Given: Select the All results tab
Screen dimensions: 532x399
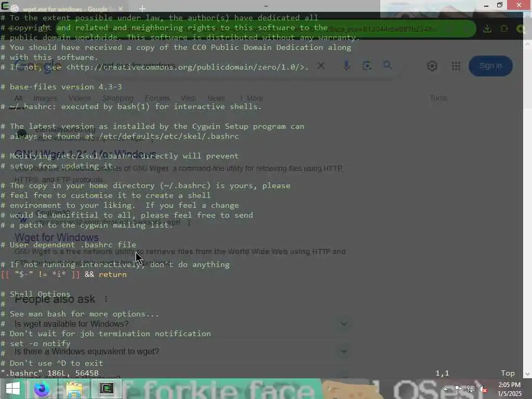Looking at the screenshot, I should (x=18, y=98).
